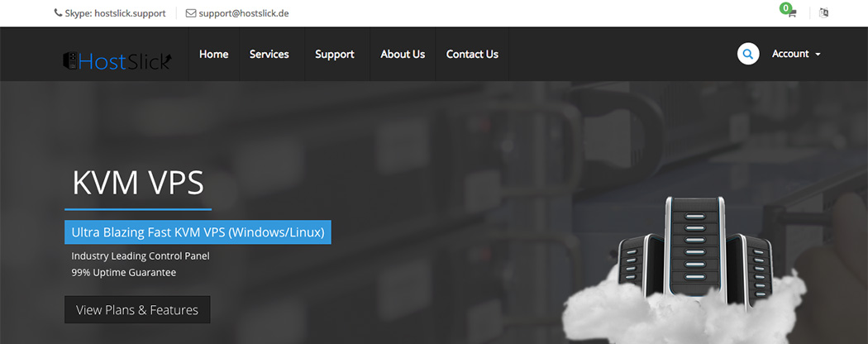Click the server cloud illustration
This screenshot has height=344, width=868.
click(686, 270)
